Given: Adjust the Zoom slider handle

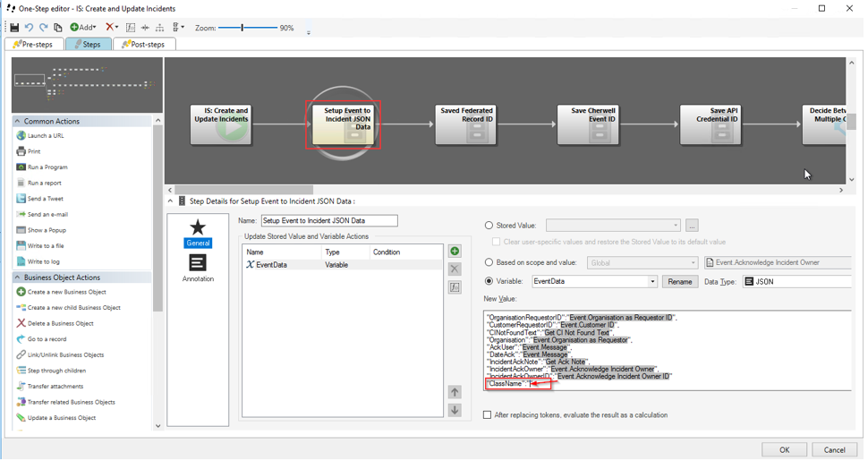Looking at the screenshot, I should click(243, 28).
